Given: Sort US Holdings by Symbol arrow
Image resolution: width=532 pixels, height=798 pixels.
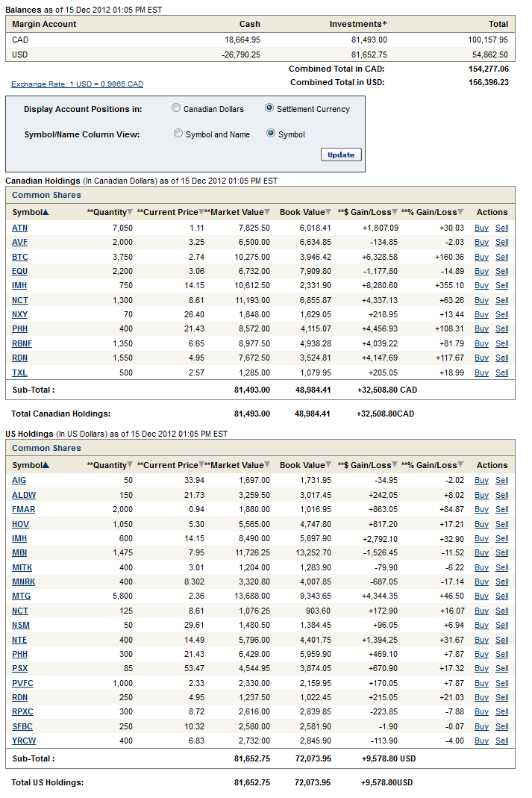Looking at the screenshot, I should pos(46,466).
